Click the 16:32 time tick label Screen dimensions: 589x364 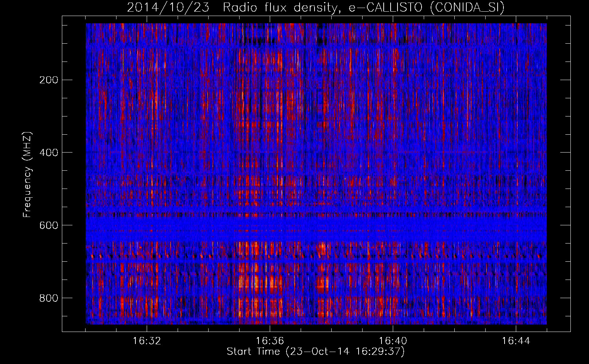(x=147, y=341)
